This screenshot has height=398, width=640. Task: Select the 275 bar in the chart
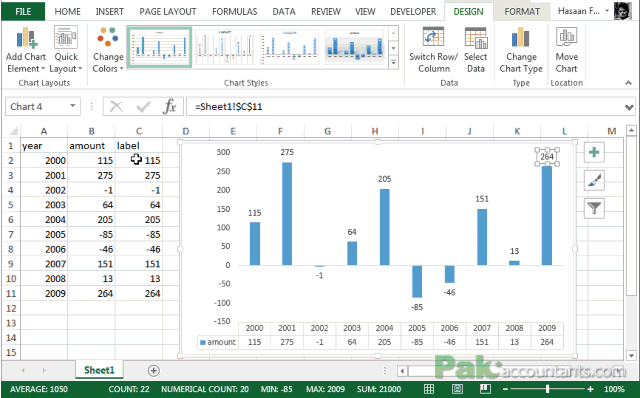pyautogui.click(x=287, y=214)
